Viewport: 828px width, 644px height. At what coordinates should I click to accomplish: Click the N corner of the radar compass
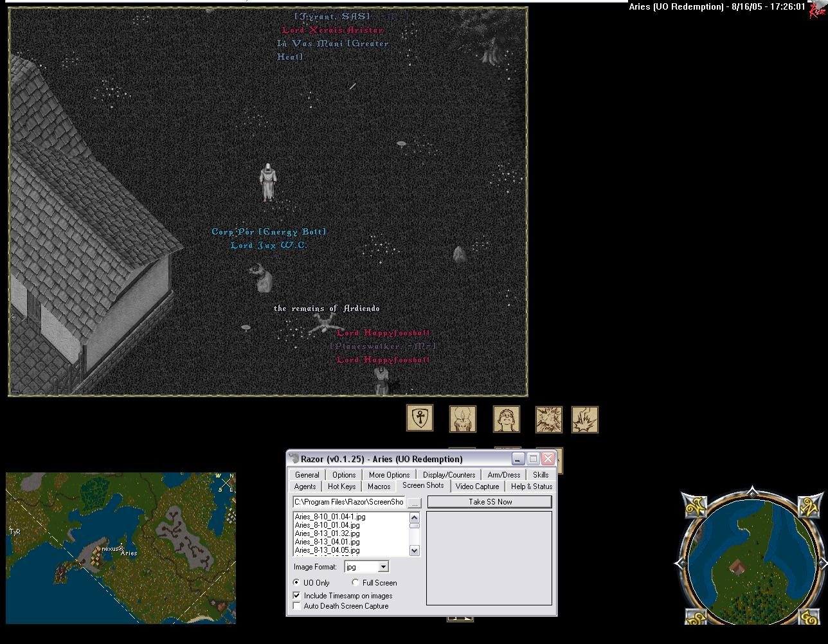pos(810,506)
